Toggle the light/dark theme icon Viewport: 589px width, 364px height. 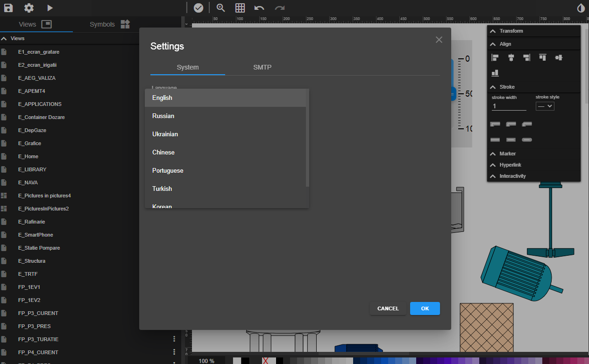pyautogui.click(x=581, y=8)
